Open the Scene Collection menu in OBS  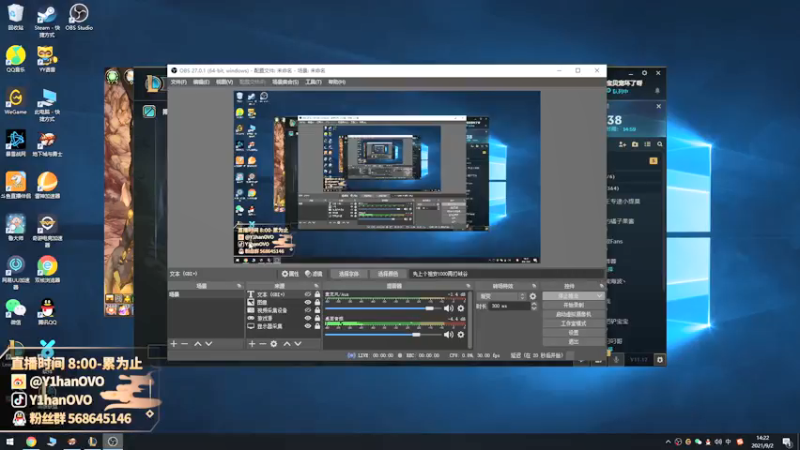coord(285,82)
